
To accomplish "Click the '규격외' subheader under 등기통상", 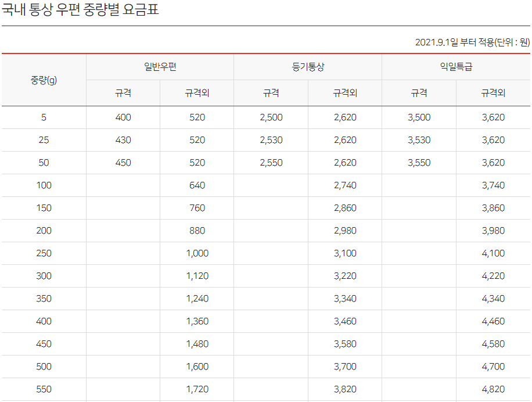I will pos(345,93).
